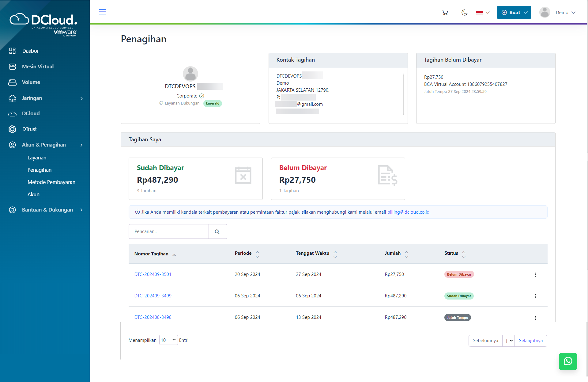Image resolution: width=588 pixels, height=382 pixels.
Task: Open the language flag dropdown
Action: click(x=483, y=13)
